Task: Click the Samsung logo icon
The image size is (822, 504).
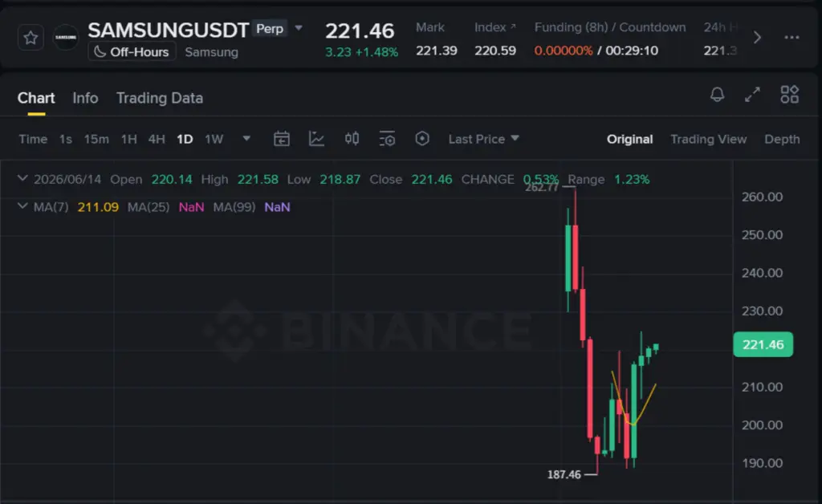Action: (66, 37)
